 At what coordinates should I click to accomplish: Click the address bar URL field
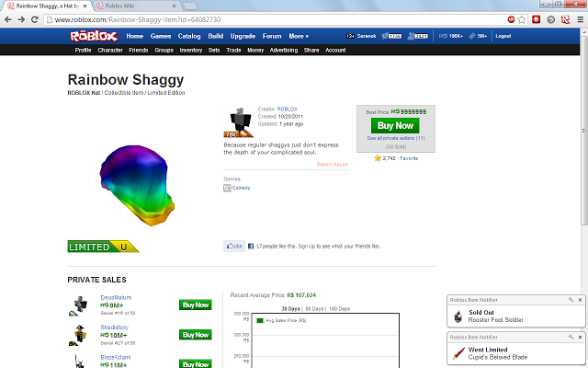point(274,19)
